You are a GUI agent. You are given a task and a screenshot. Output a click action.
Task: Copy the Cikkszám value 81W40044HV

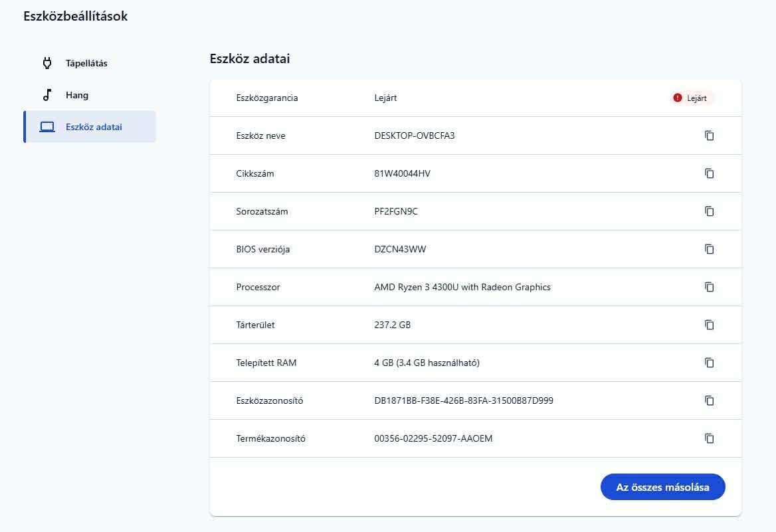709,173
